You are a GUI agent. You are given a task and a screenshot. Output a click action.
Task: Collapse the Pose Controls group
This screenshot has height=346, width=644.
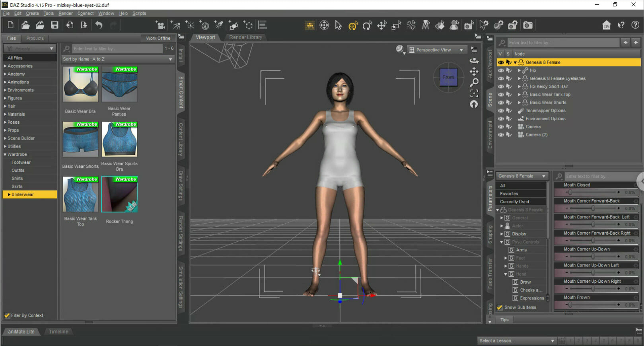pyautogui.click(x=502, y=242)
